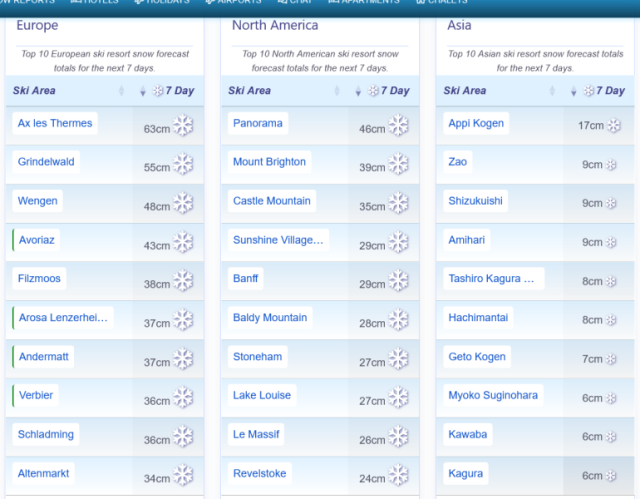Open Hachimantai resort link
This screenshot has width=640, height=499.
[x=478, y=318]
